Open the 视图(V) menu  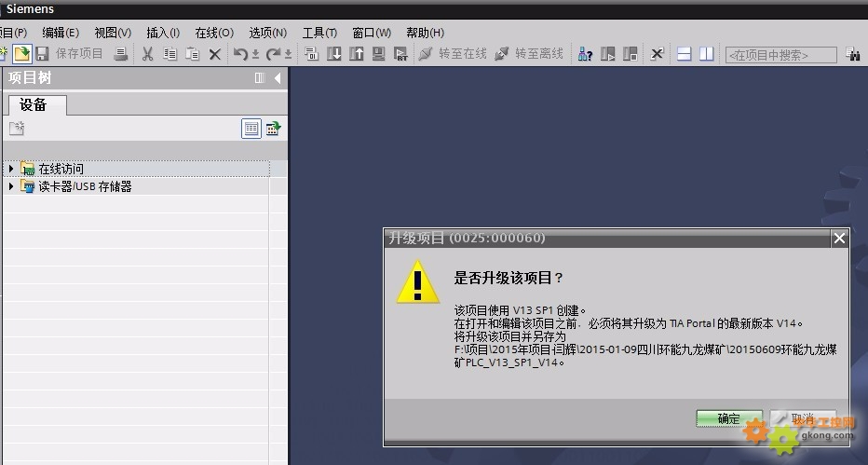click(113, 33)
